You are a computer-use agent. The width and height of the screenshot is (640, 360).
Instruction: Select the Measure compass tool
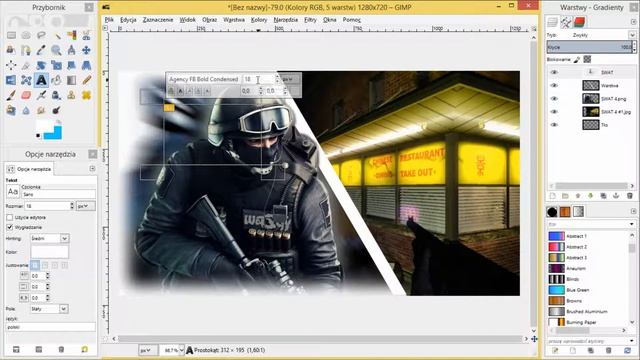[x=71, y=51]
